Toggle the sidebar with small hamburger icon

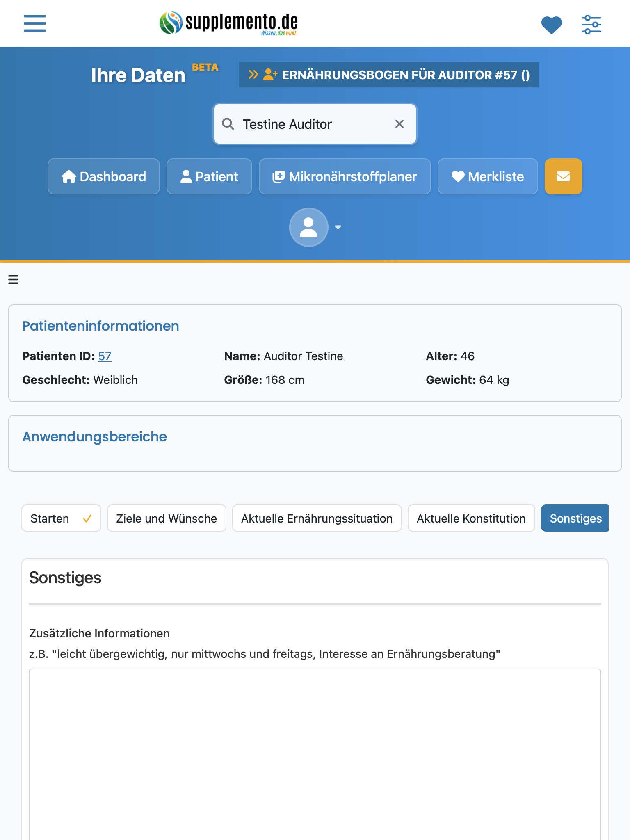[x=13, y=280]
